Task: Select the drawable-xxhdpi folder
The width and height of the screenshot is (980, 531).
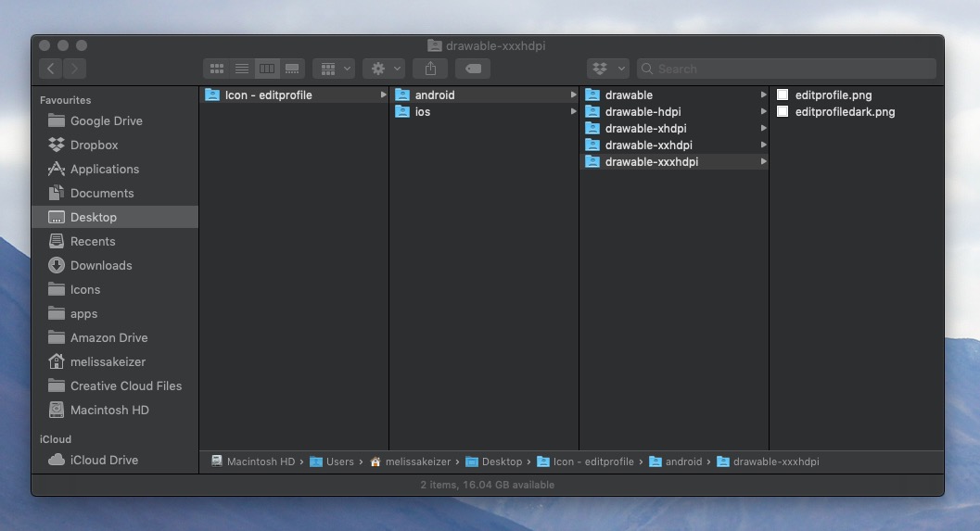Action: point(674,145)
